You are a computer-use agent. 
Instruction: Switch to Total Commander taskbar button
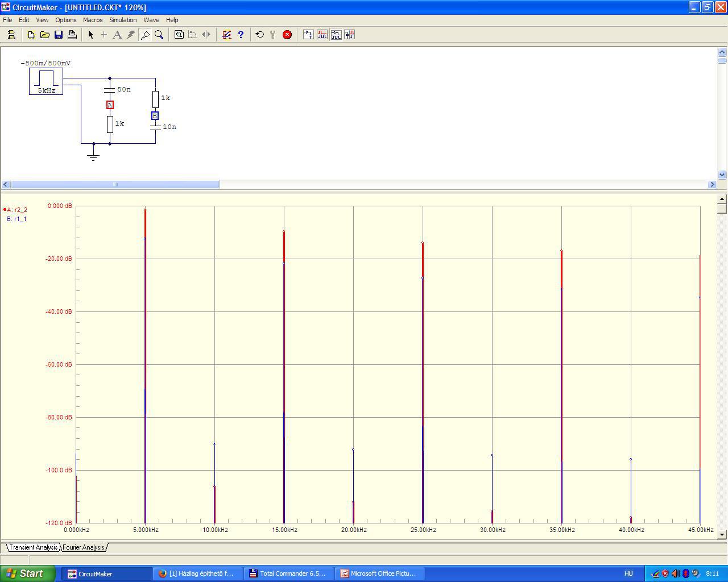(x=289, y=573)
